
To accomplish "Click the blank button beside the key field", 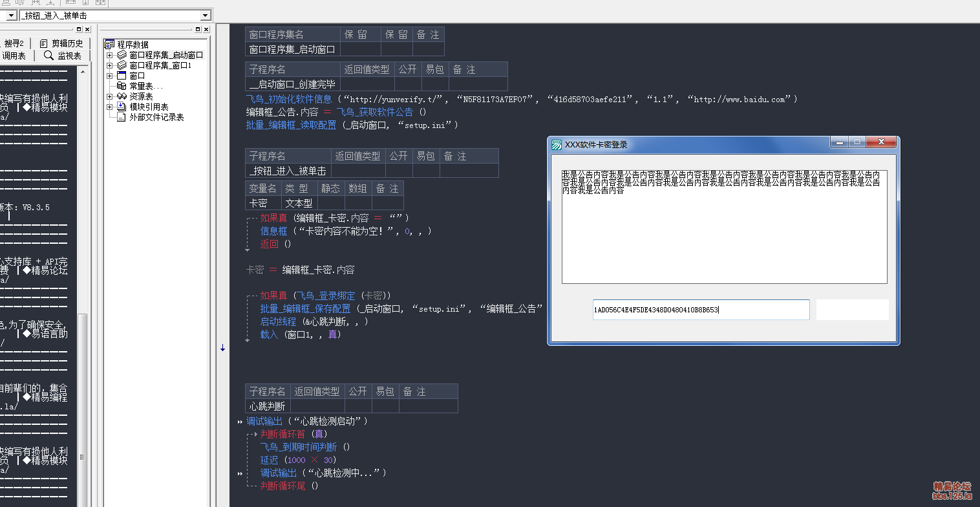I will click(852, 310).
